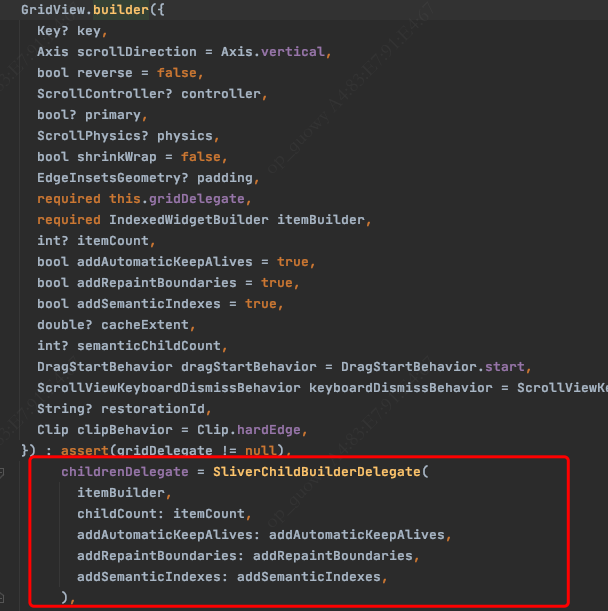This screenshot has width=608, height=611.
Task: Select the "scrollDirection" parameter name
Action: (x=137, y=52)
